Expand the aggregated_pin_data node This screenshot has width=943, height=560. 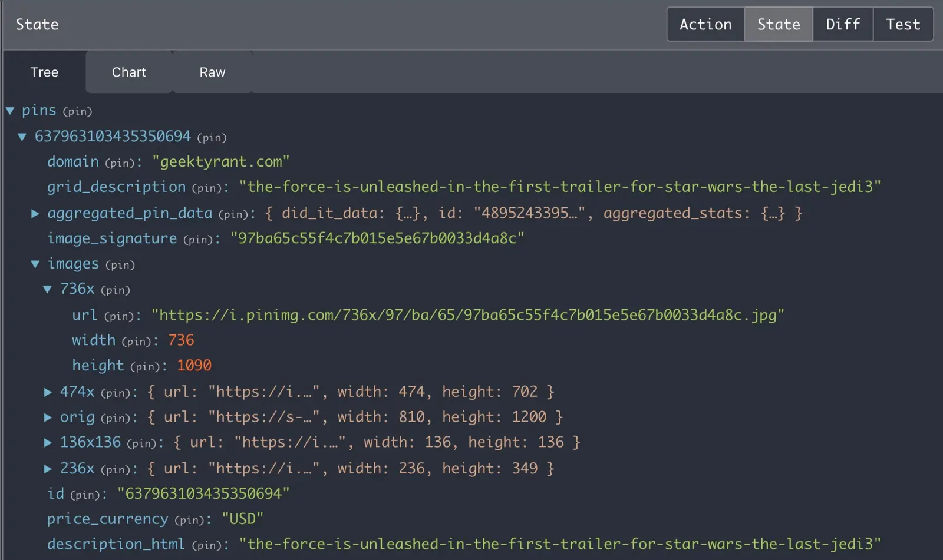(x=35, y=213)
